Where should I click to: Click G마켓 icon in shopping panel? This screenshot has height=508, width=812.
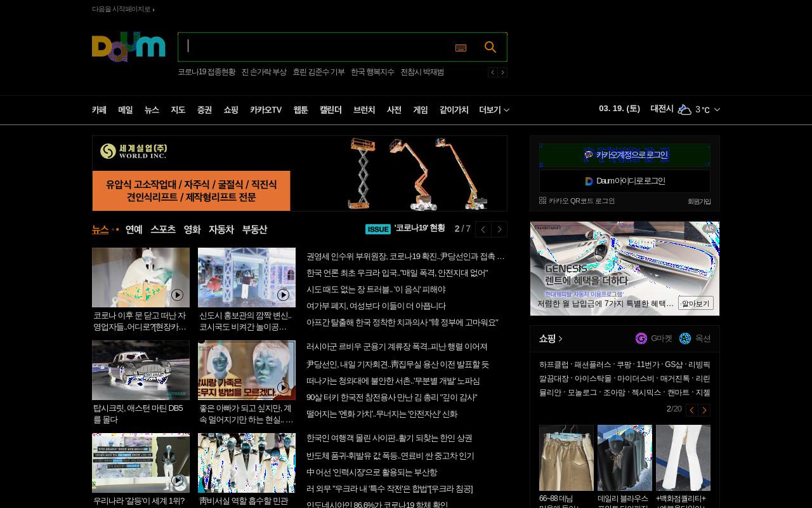(641, 338)
